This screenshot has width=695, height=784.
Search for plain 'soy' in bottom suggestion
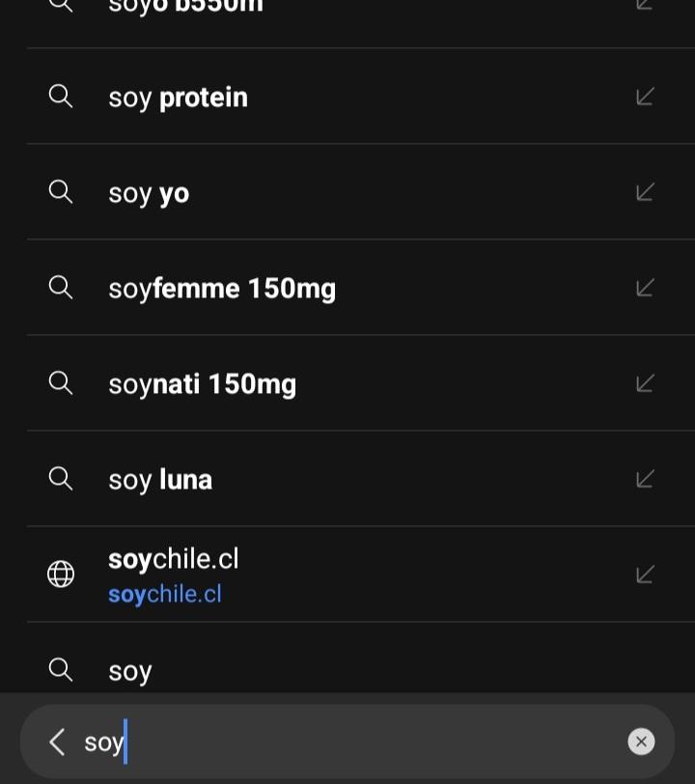(130, 671)
